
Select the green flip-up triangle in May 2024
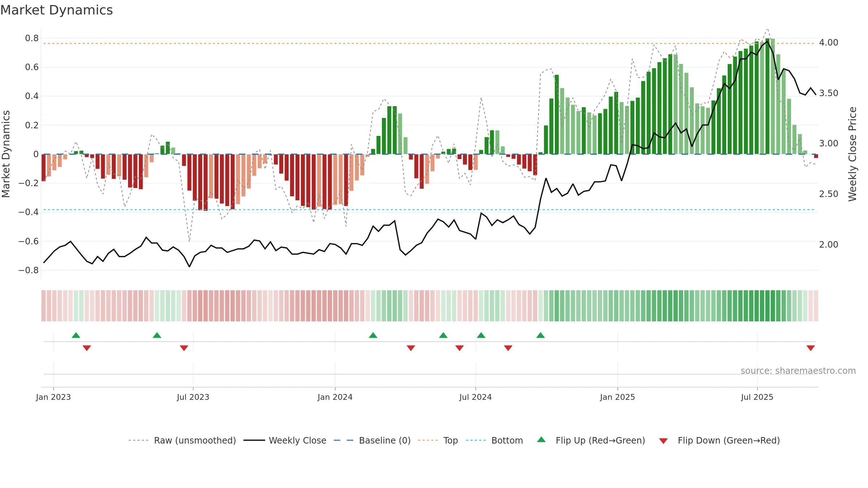point(443,335)
